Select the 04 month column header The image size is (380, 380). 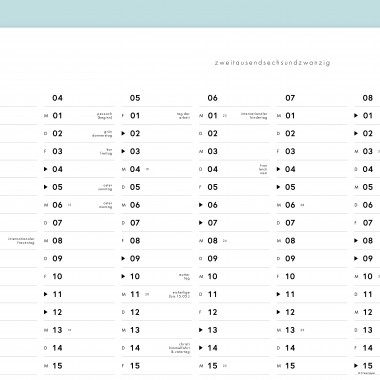click(57, 98)
